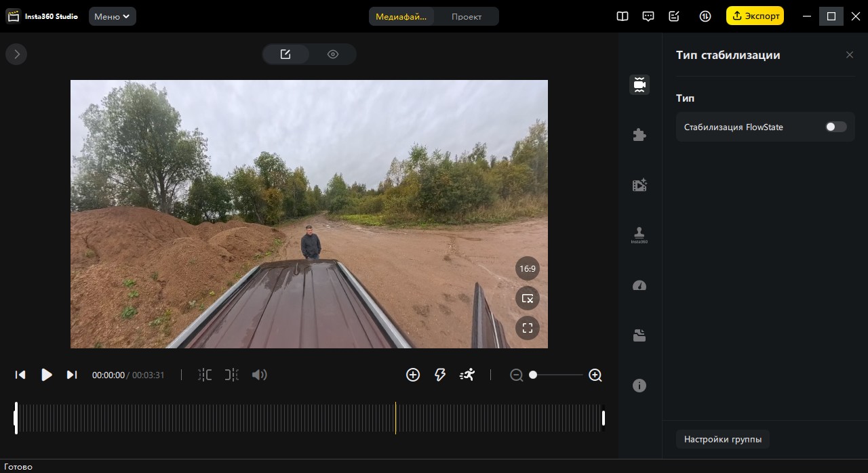The image size is (868, 473).
Task: Select the Медиафайлы tab
Action: click(x=401, y=16)
